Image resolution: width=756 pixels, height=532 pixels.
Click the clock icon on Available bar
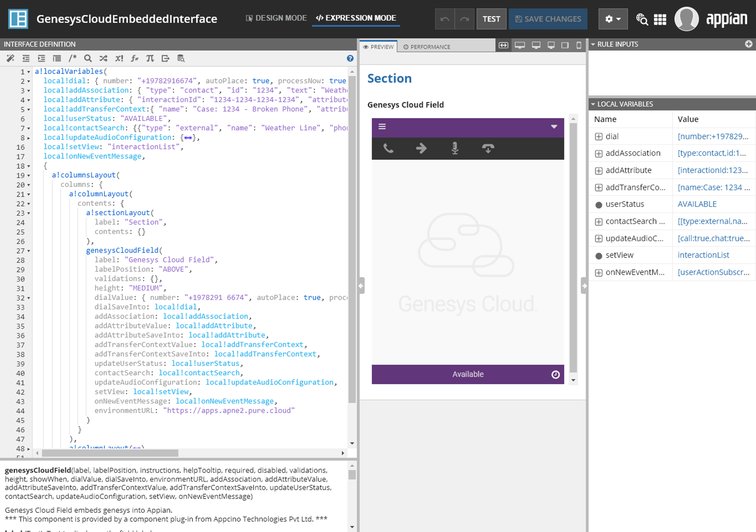(555, 375)
